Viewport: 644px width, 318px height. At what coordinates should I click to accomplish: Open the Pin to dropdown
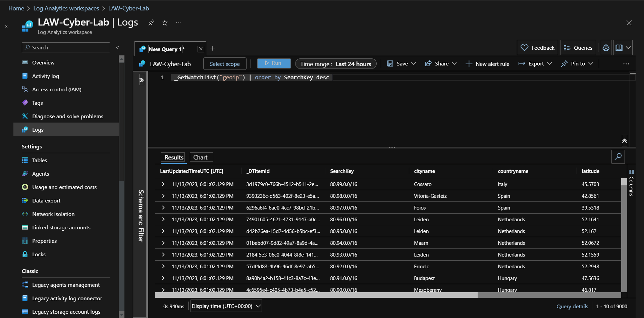click(x=577, y=63)
